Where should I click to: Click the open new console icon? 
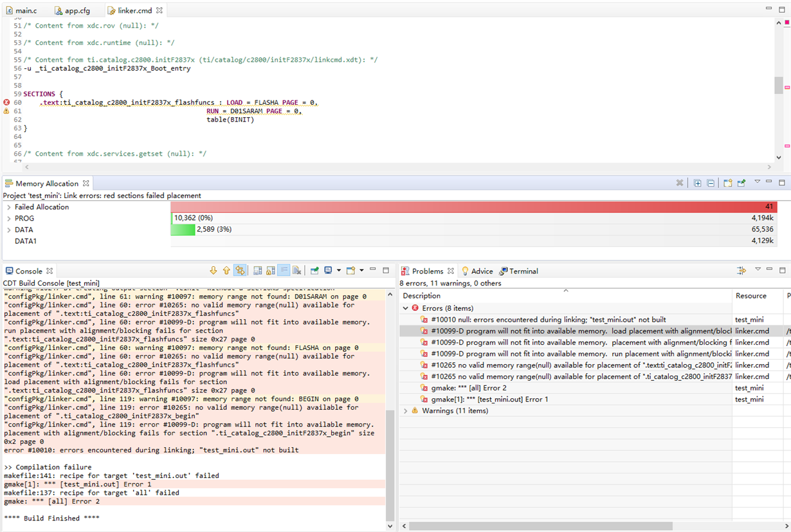point(351,271)
